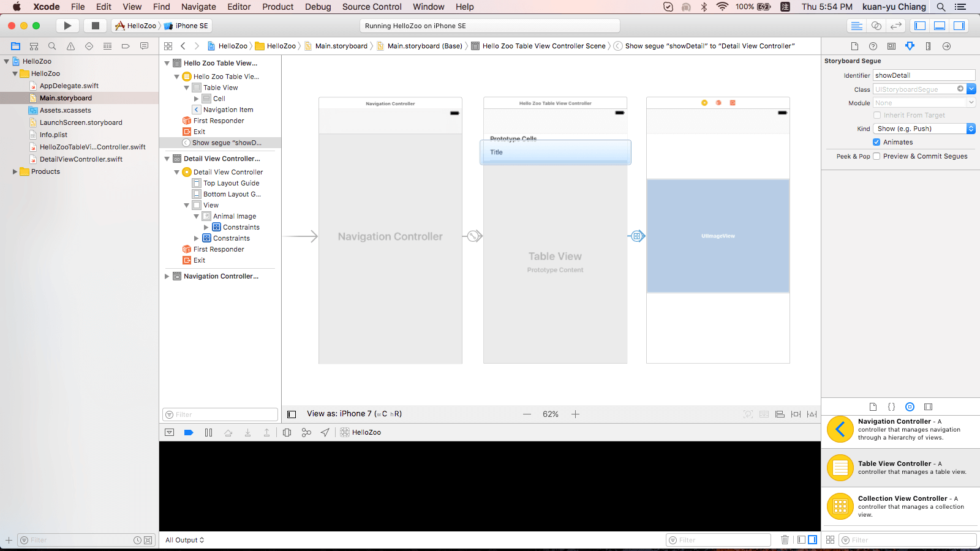980x551 pixels.
Task: Open the Quick Help inspector icon
Action: (873, 46)
